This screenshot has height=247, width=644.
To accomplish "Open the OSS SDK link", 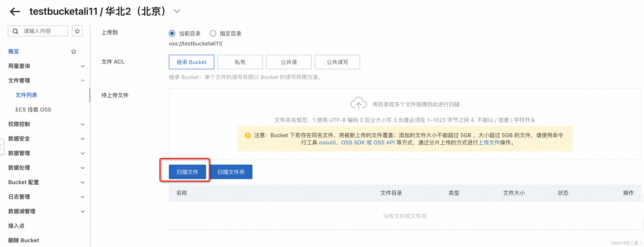I will [353, 143].
